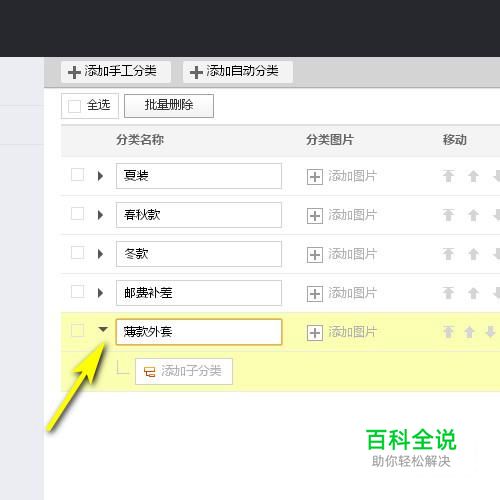Click the 薄款外套 category name field
This screenshot has height=500, width=500.
tap(199, 332)
